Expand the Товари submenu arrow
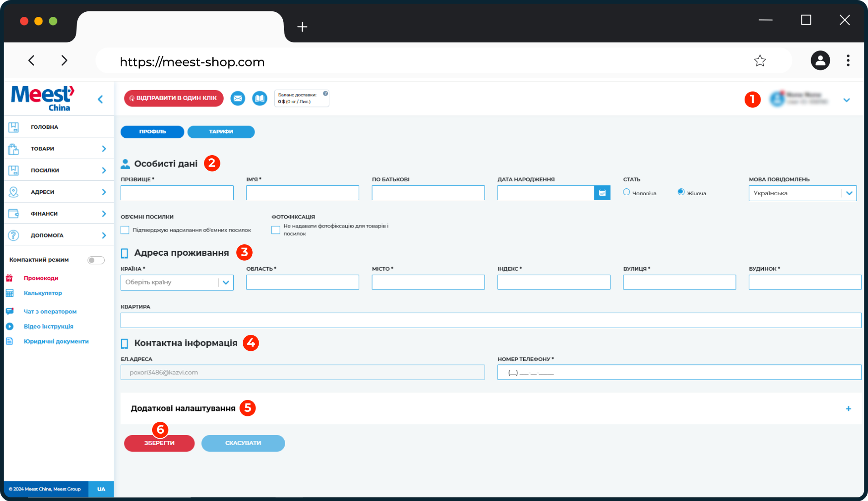This screenshot has height=501, width=868. coord(104,149)
